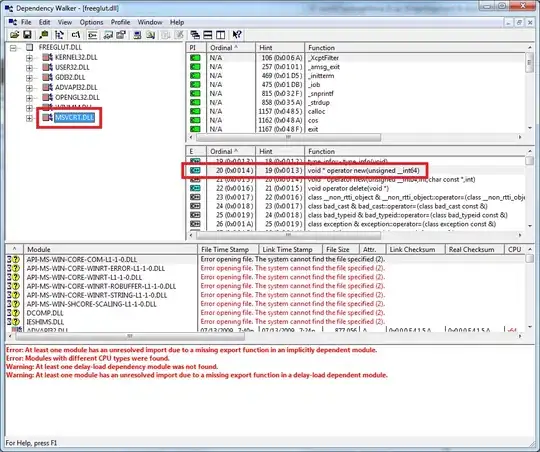The height and width of the screenshot is (452, 540).
Task: Select API-MS-WIN-SHCORE-SCALING-L1-1-0.DLL module row
Action: [x=265, y=304]
